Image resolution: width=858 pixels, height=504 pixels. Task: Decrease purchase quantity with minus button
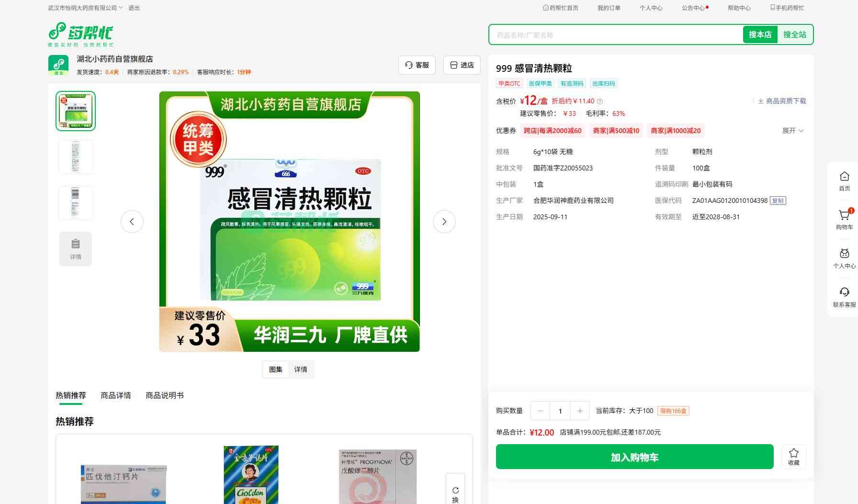pyautogui.click(x=541, y=411)
